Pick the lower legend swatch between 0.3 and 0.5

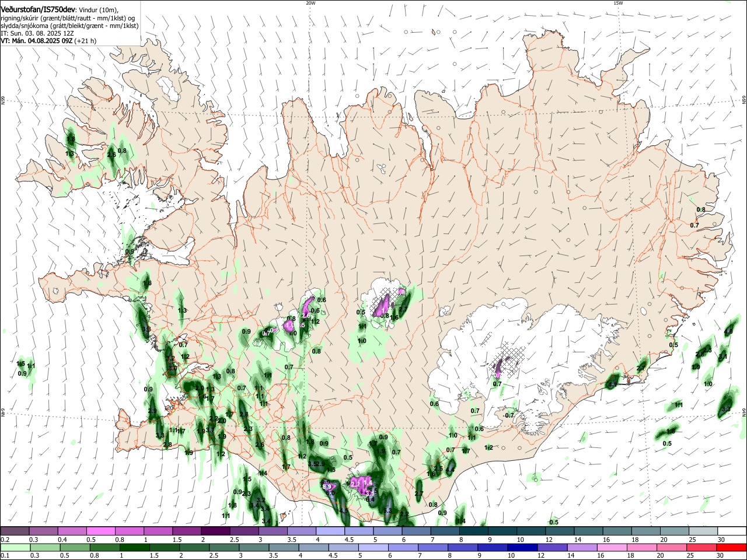(44, 547)
